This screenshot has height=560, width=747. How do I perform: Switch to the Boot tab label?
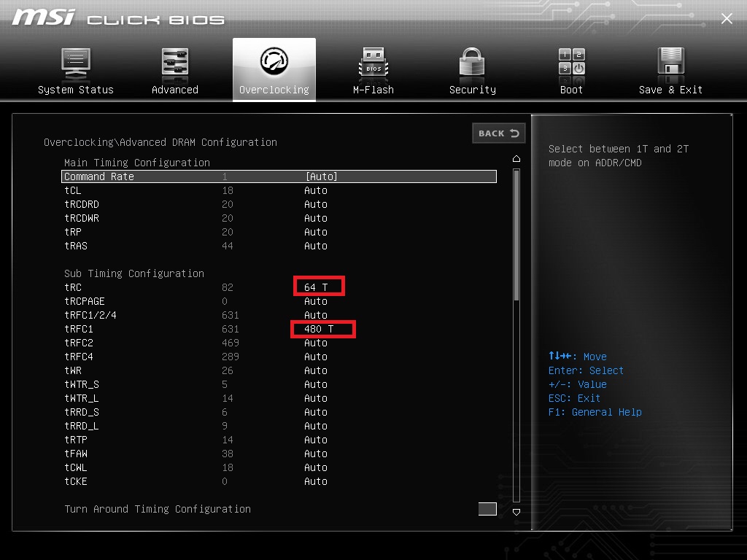(x=571, y=90)
